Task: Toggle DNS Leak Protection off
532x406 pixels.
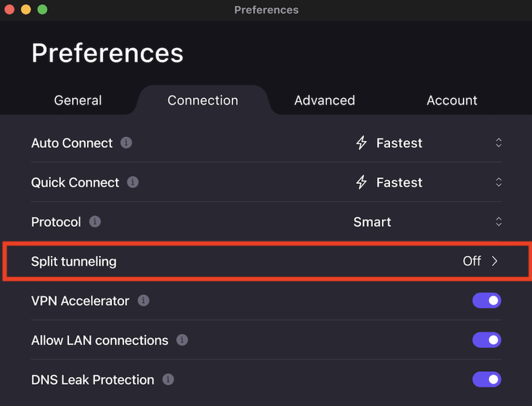Action: [x=486, y=380]
